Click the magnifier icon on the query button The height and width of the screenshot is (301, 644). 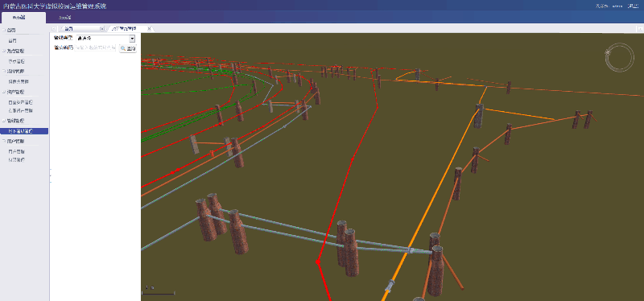click(x=123, y=48)
